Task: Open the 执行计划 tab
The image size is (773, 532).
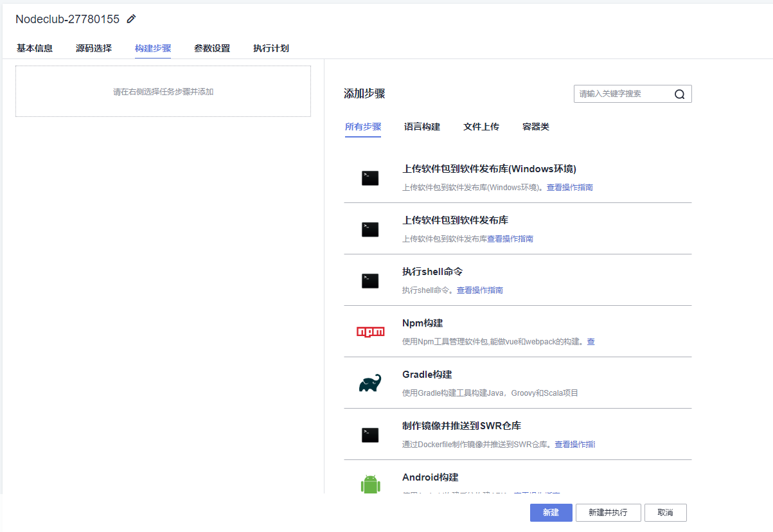Action: coord(271,48)
